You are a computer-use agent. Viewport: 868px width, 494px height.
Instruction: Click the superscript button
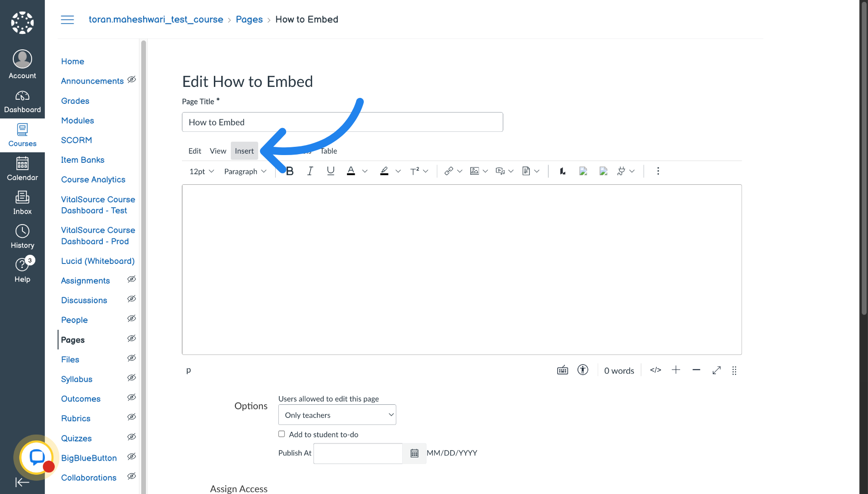(x=415, y=171)
